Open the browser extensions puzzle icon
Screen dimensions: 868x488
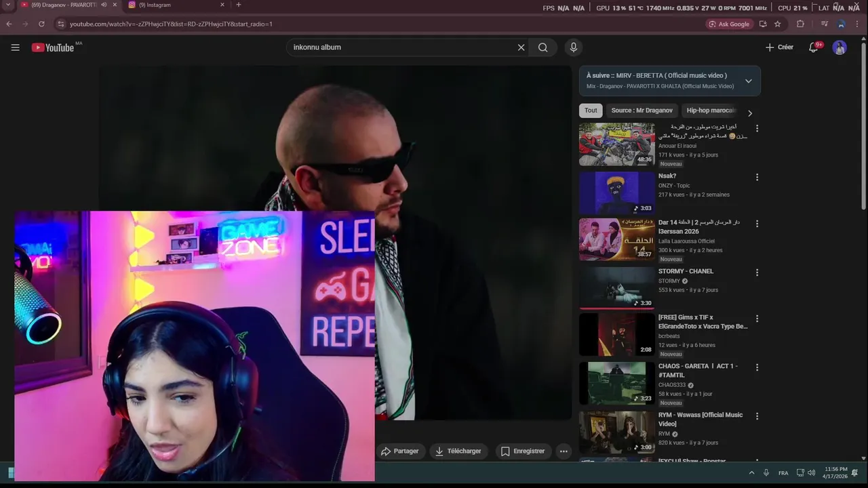coord(800,24)
